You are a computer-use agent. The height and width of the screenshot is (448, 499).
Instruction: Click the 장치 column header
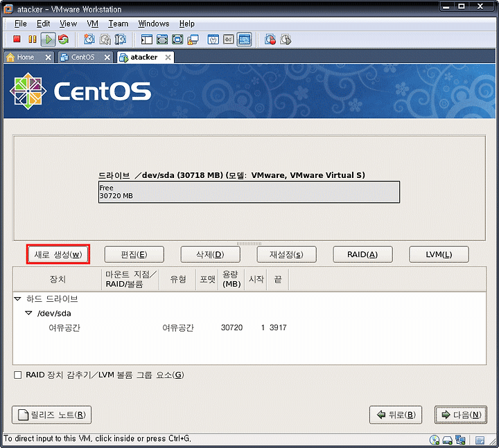[58, 280]
